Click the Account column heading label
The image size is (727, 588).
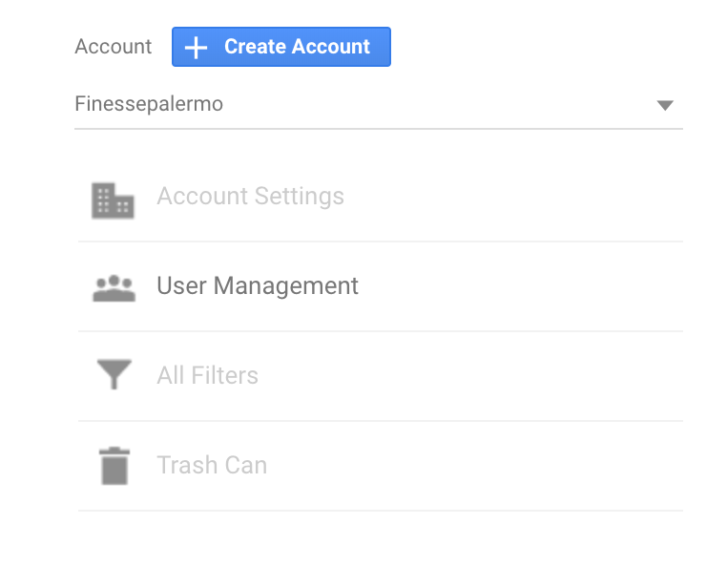(114, 47)
